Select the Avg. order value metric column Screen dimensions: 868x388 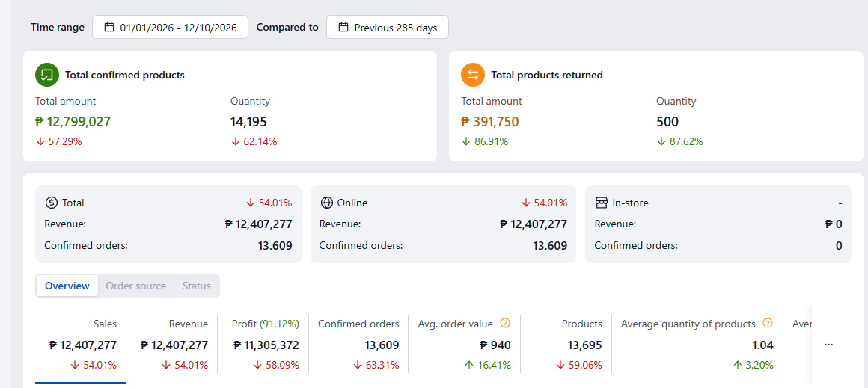click(x=465, y=345)
